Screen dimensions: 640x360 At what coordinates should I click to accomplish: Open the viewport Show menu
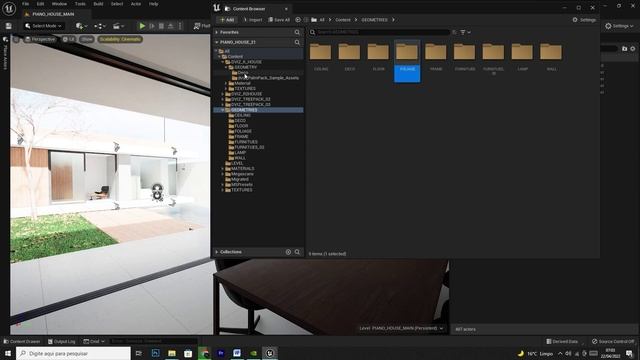tap(87, 39)
